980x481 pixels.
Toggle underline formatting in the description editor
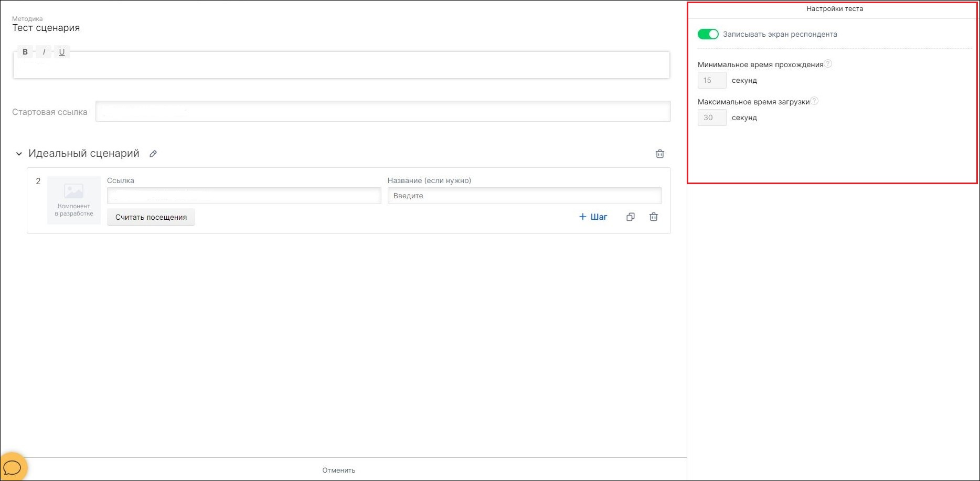click(x=62, y=52)
